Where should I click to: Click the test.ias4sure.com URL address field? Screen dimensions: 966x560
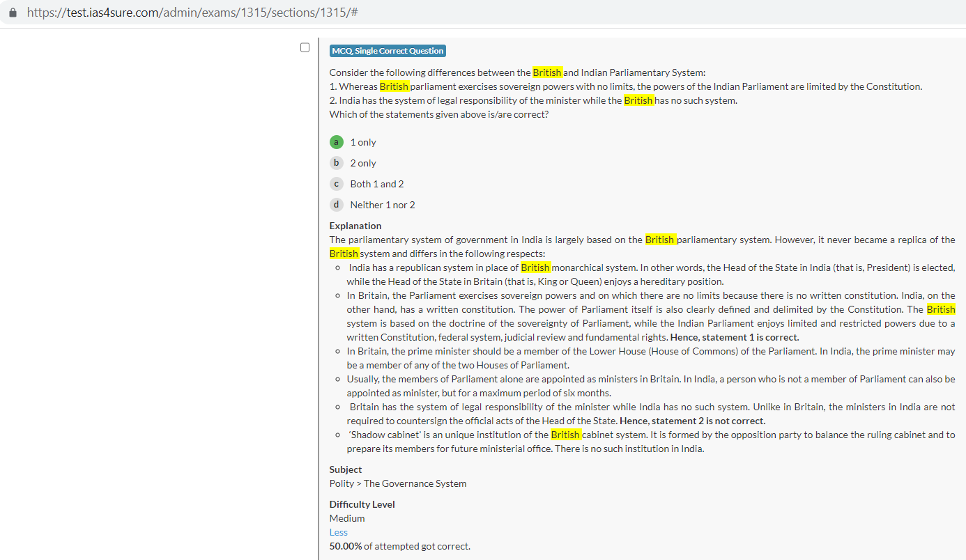click(192, 13)
